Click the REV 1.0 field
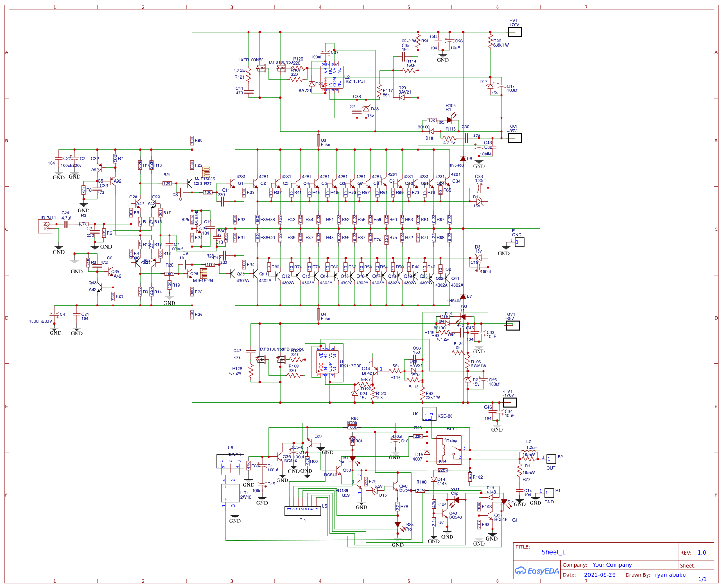Screen dimensions: 723x588 [x=702, y=552]
